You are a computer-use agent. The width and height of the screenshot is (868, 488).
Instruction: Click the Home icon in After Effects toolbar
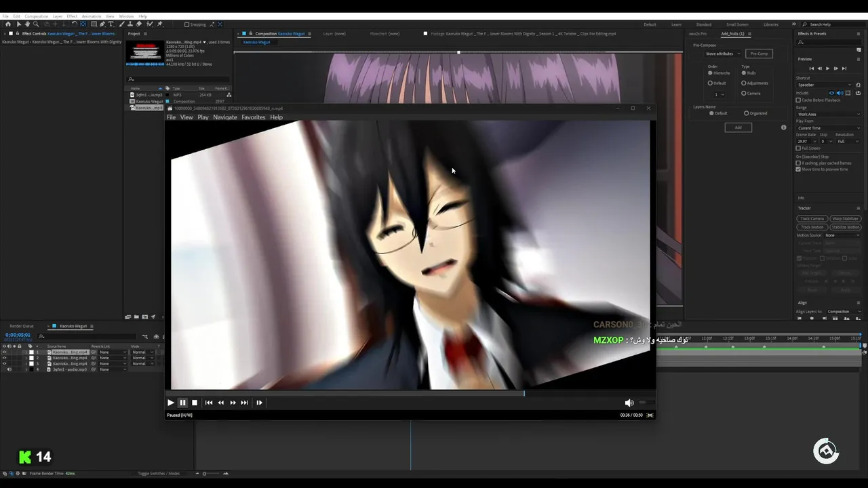pyautogui.click(x=8, y=24)
